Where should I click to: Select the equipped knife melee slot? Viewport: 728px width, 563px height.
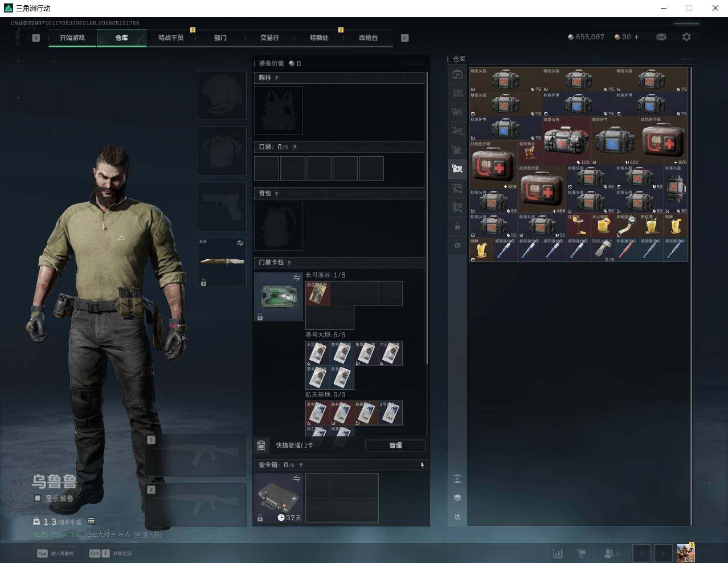222,262
